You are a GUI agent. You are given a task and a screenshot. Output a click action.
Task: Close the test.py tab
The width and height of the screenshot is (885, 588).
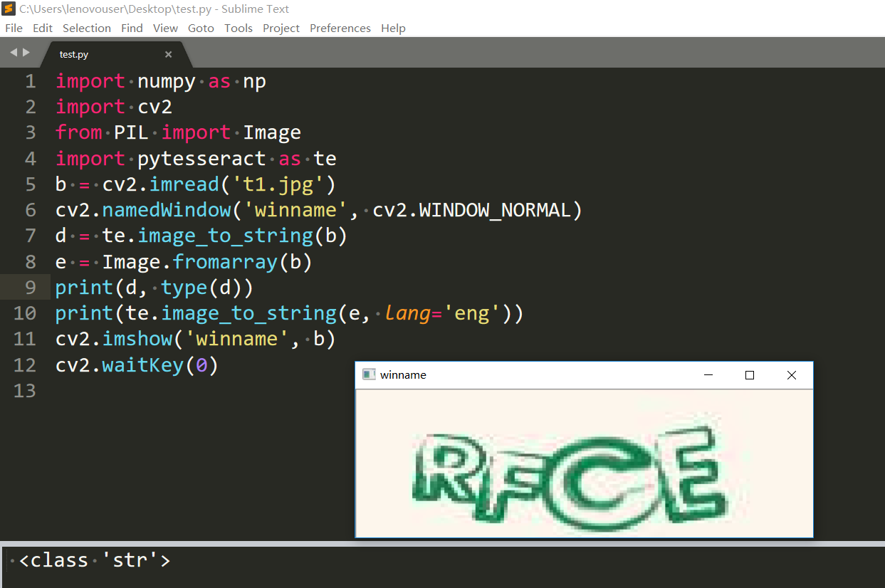(169, 54)
